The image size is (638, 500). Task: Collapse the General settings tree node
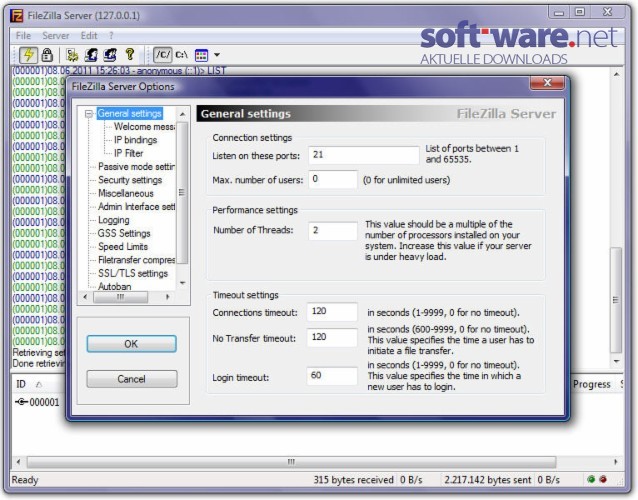88,114
